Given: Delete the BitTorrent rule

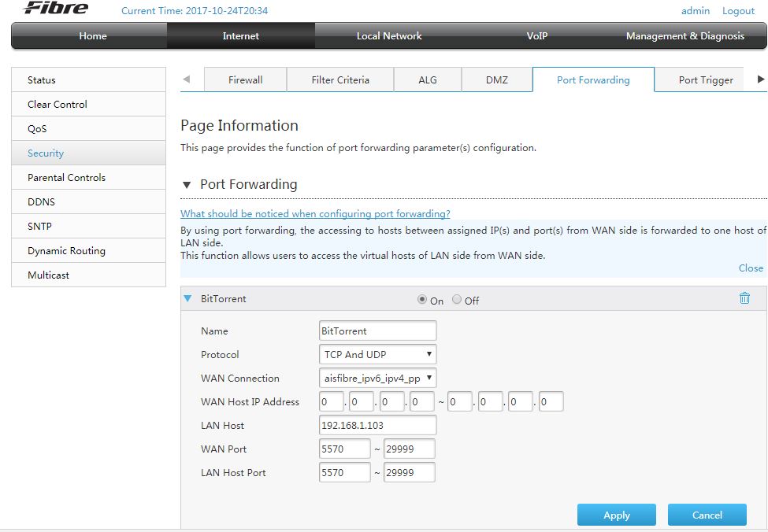Looking at the screenshot, I should point(744,298).
